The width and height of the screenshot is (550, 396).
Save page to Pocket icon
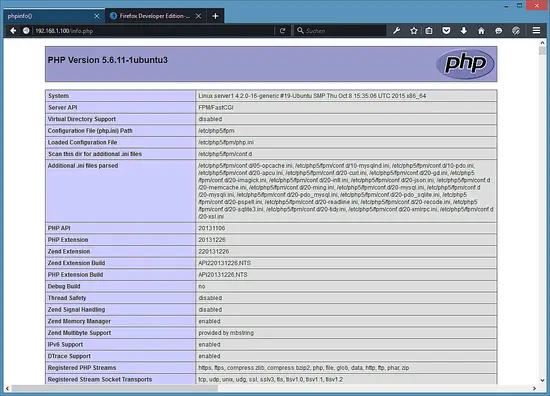(446, 31)
